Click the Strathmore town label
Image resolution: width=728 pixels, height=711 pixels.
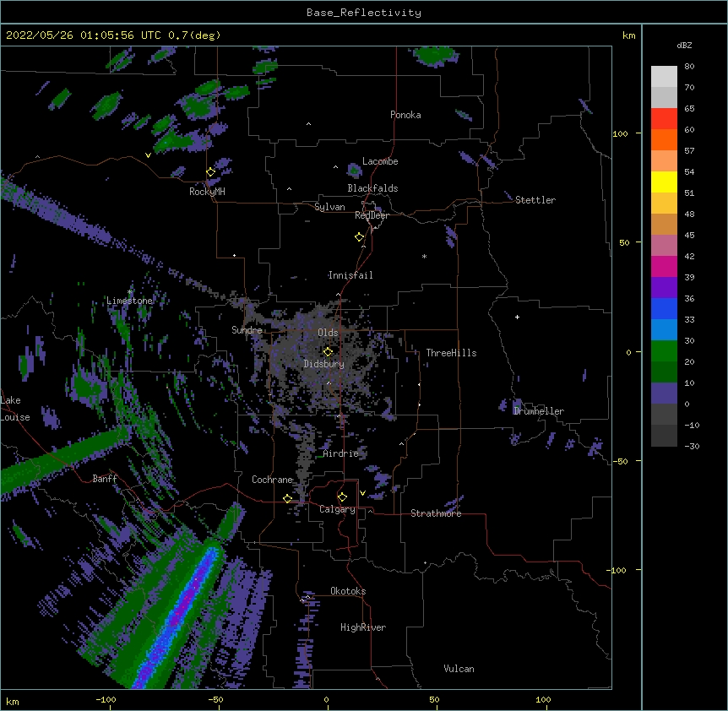pos(436,513)
